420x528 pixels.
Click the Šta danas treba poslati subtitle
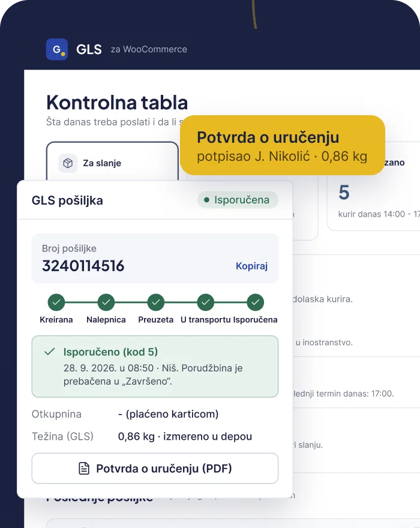[115, 122]
